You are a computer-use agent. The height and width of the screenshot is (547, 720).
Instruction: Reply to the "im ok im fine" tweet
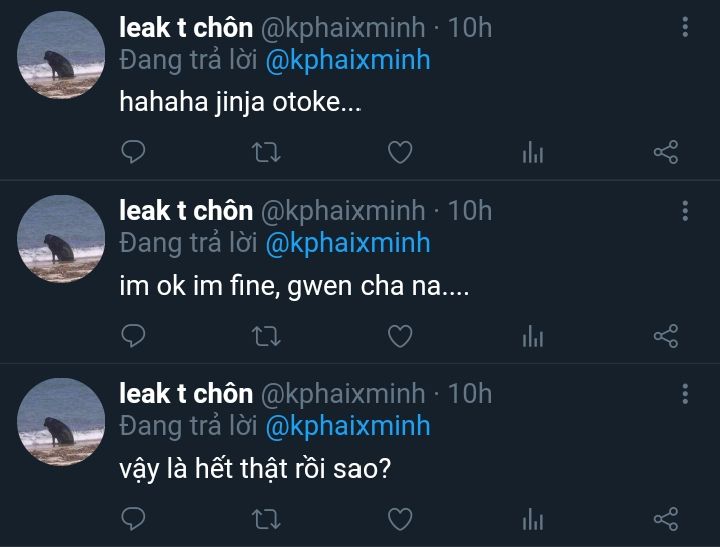click(133, 336)
